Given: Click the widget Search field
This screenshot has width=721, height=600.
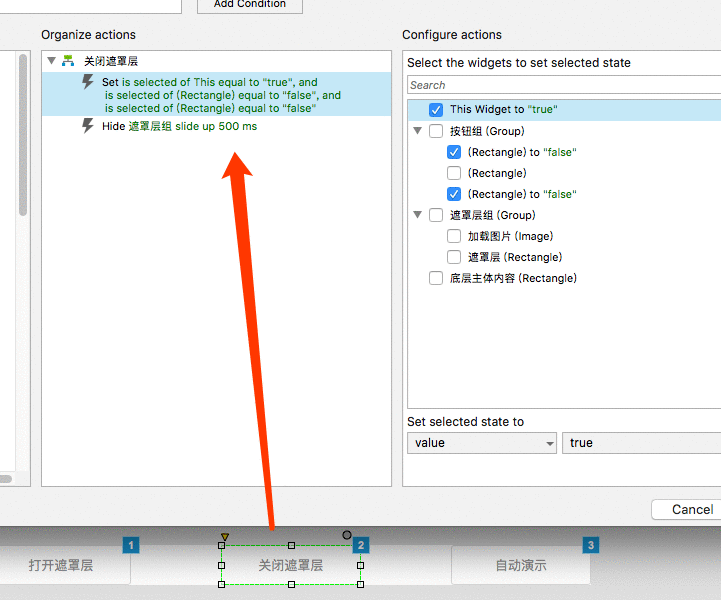Looking at the screenshot, I should pos(564,85).
